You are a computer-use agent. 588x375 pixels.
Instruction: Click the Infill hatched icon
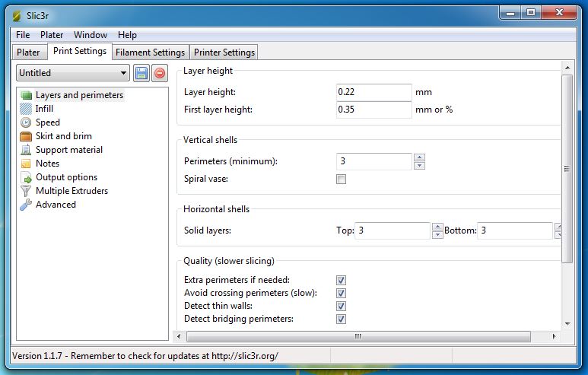26,109
